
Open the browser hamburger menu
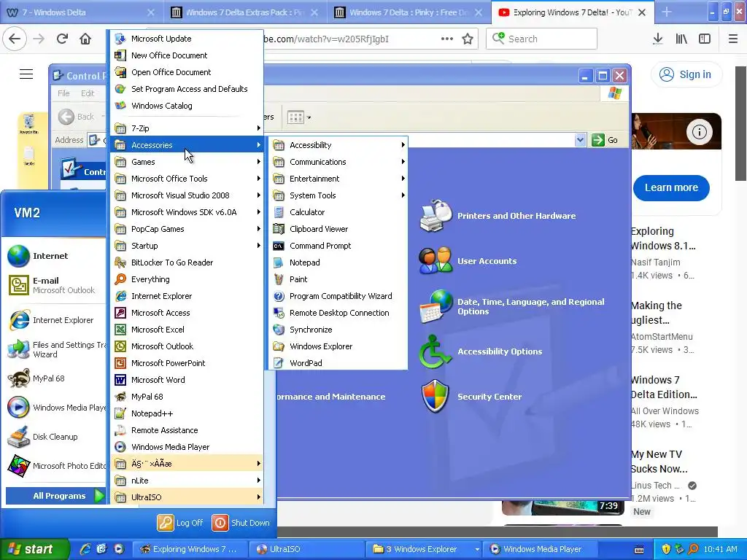click(732, 39)
